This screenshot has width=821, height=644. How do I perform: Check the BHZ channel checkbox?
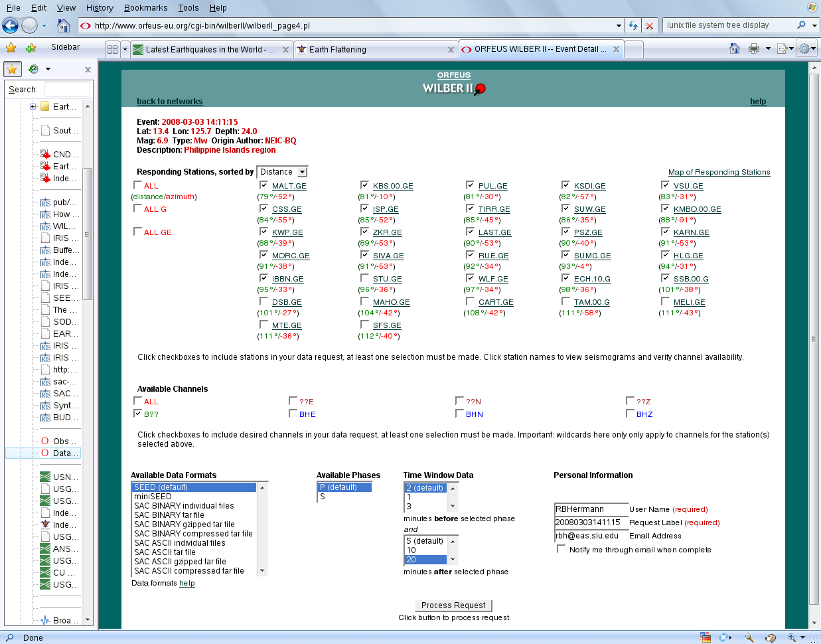630,413
